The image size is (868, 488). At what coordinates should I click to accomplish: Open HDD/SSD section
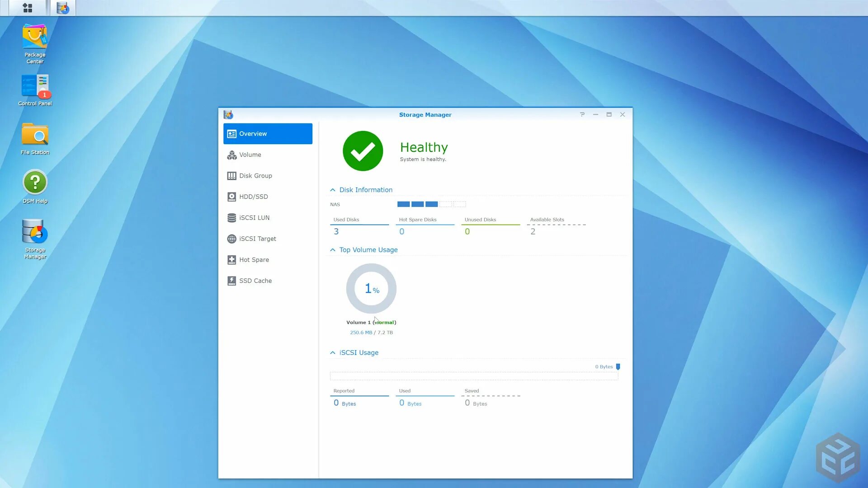point(253,197)
